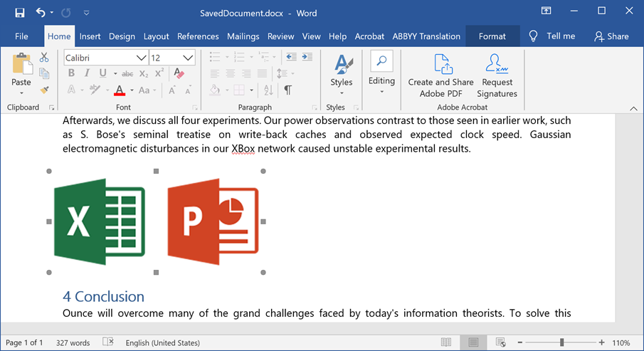Cut selection with the scissors icon
The height and width of the screenshot is (351, 644).
tap(44, 57)
